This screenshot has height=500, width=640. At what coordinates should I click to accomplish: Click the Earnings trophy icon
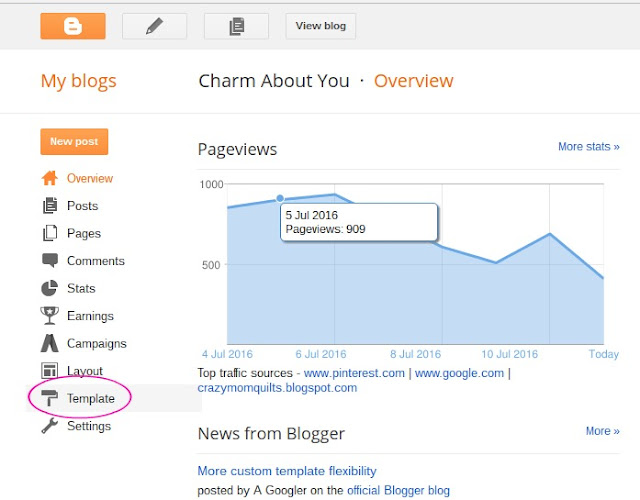click(50, 316)
